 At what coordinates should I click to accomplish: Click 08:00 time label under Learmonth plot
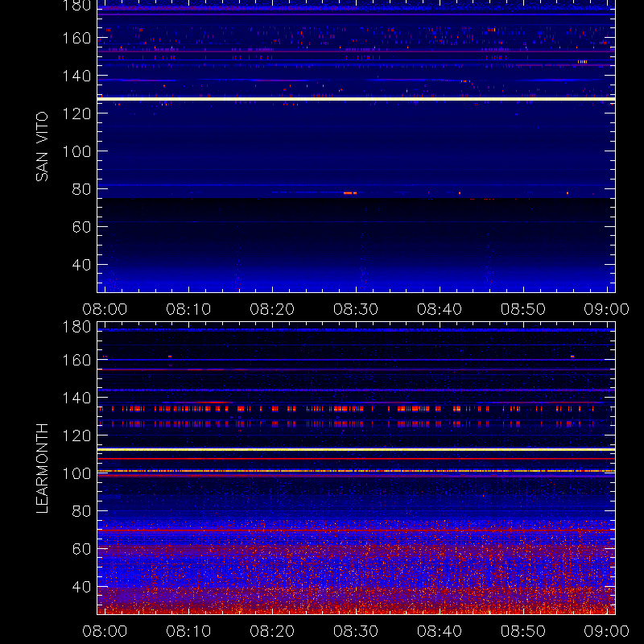105,631
